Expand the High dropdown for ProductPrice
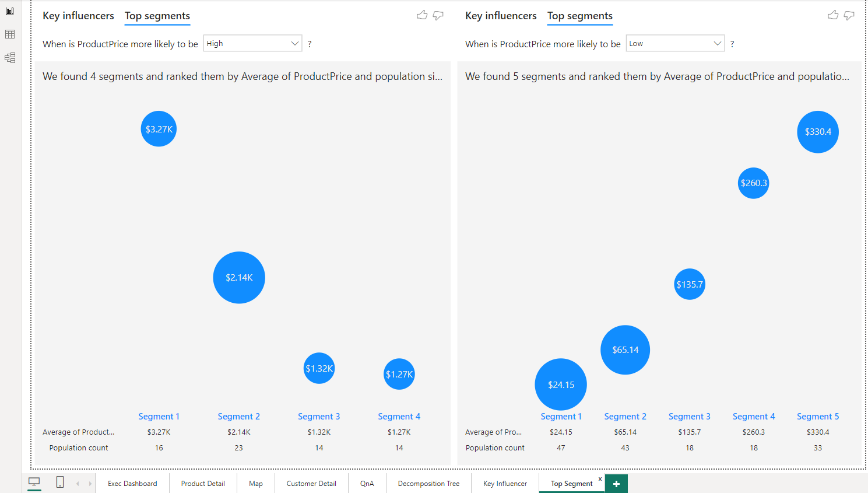868x493 pixels. pos(252,44)
